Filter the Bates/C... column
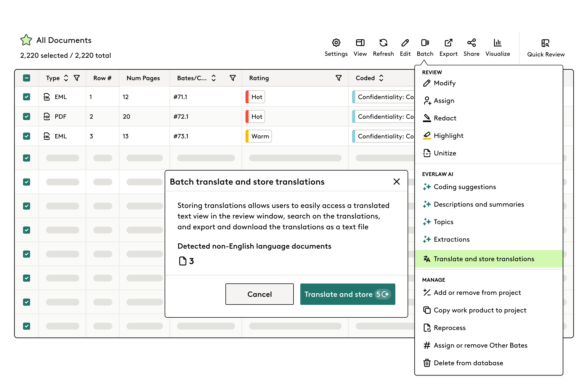The height and width of the screenshot is (392, 588). click(233, 78)
